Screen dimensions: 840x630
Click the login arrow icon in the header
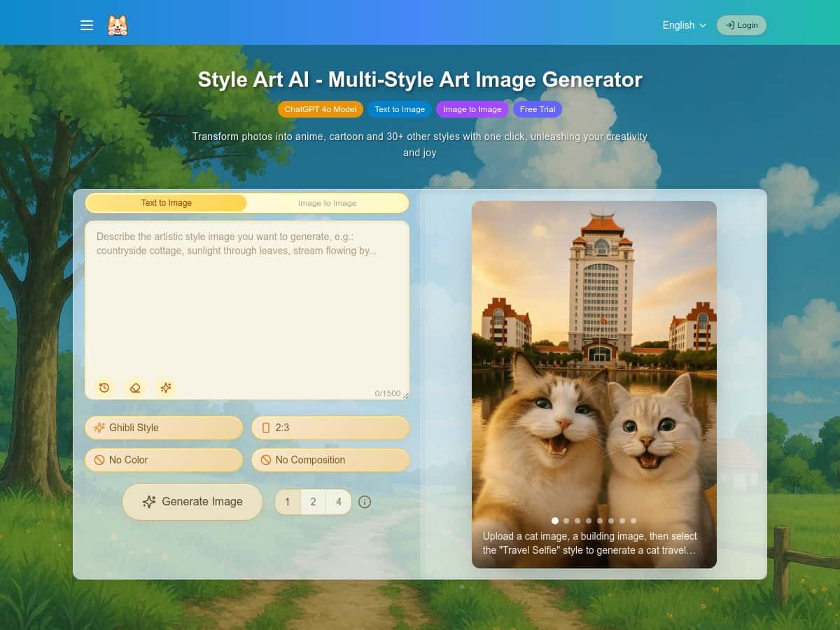(x=731, y=25)
